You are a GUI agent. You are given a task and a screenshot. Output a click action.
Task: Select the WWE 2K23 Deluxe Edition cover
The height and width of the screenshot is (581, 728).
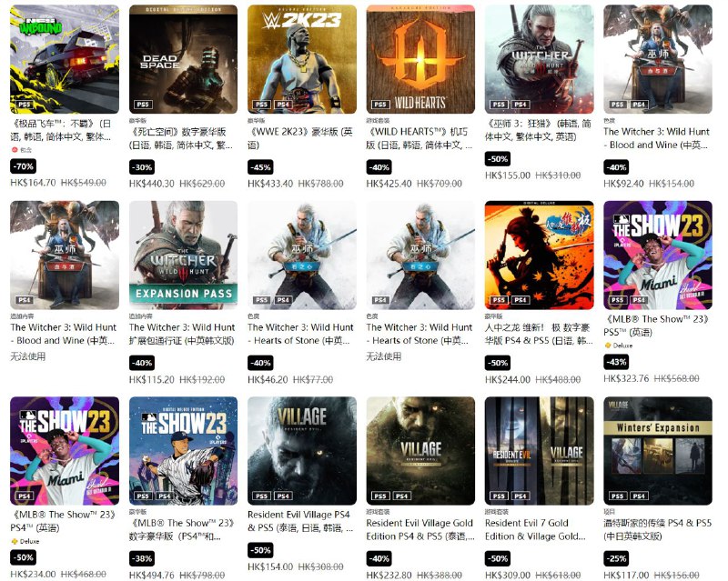[x=302, y=59]
